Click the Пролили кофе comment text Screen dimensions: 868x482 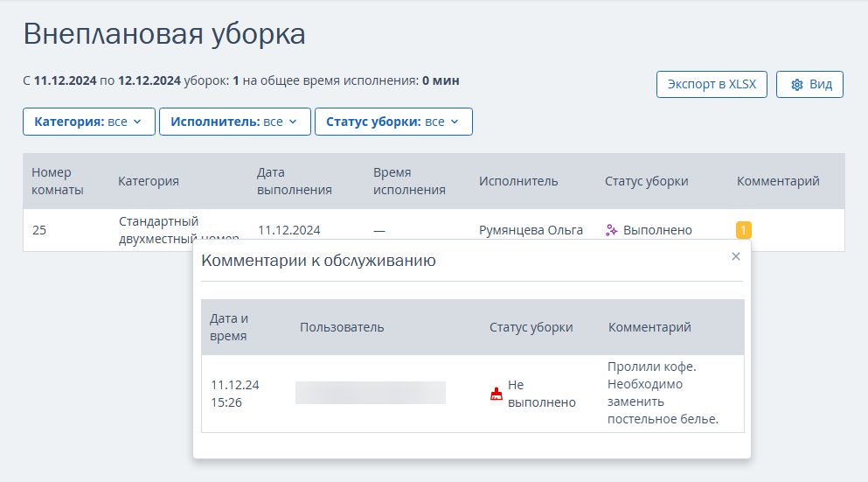coord(663,393)
